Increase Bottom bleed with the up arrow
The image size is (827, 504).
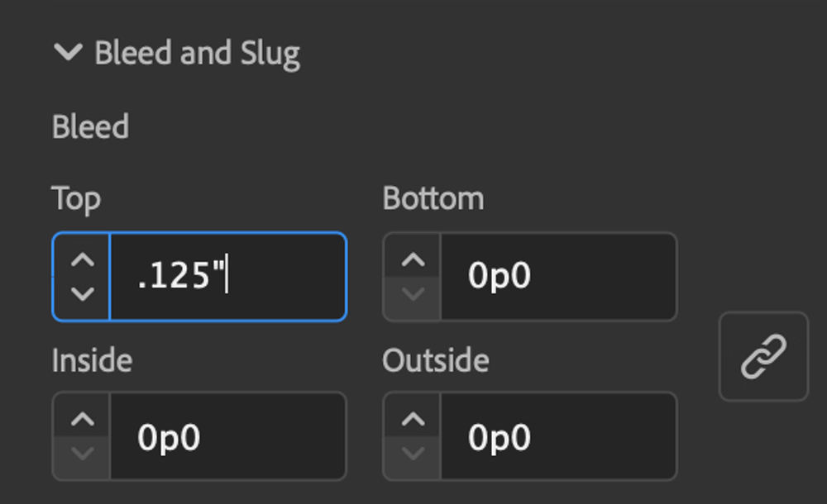(x=413, y=259)
